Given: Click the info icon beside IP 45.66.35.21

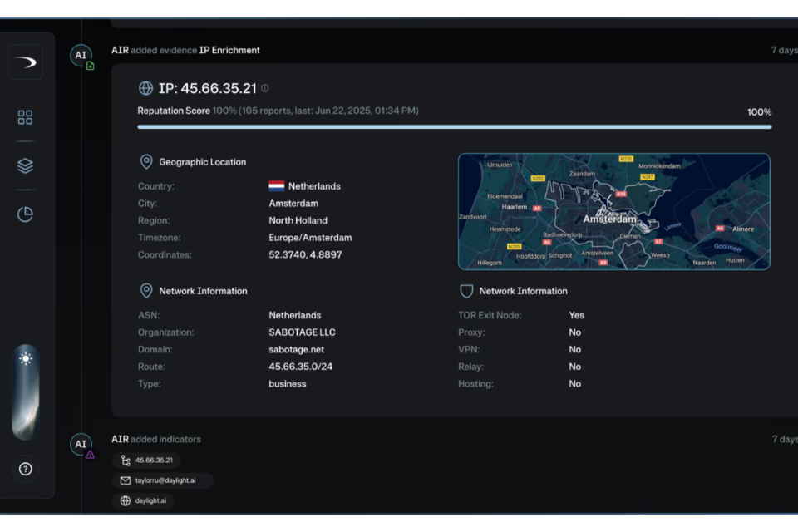Looking at the screenshot, I should (265, 88).
